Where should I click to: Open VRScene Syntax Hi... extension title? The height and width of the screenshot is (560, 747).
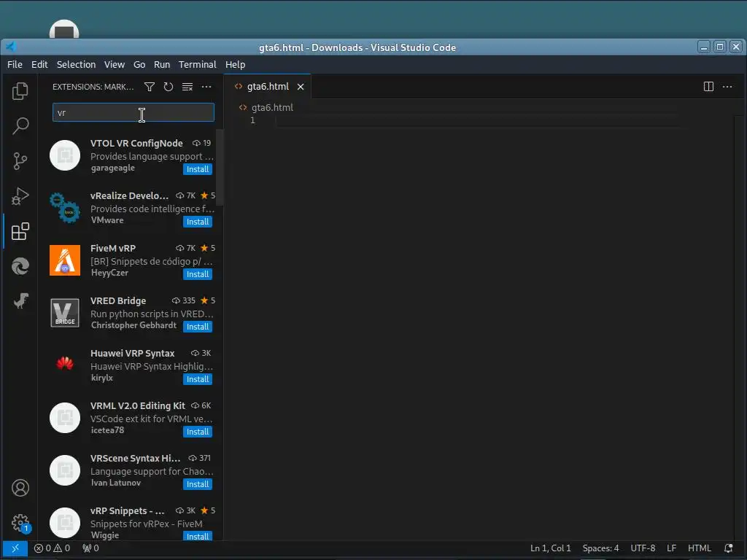(x=135, y=458)
